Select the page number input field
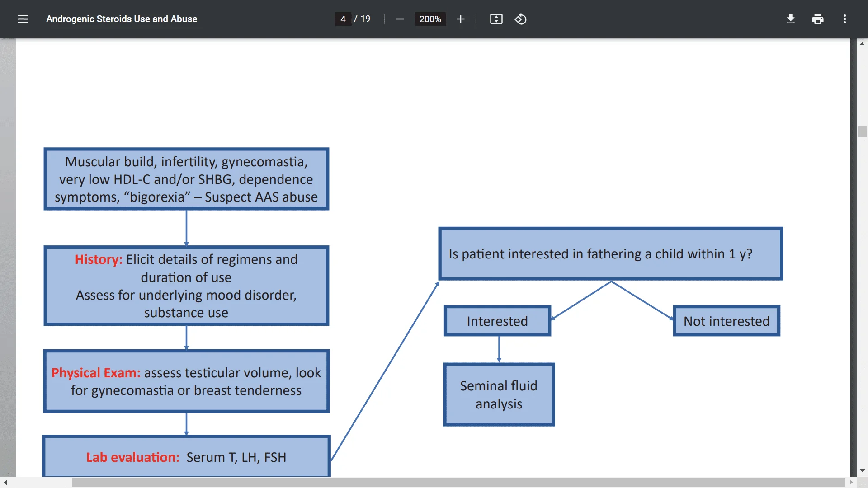 [x=343, y=19]
